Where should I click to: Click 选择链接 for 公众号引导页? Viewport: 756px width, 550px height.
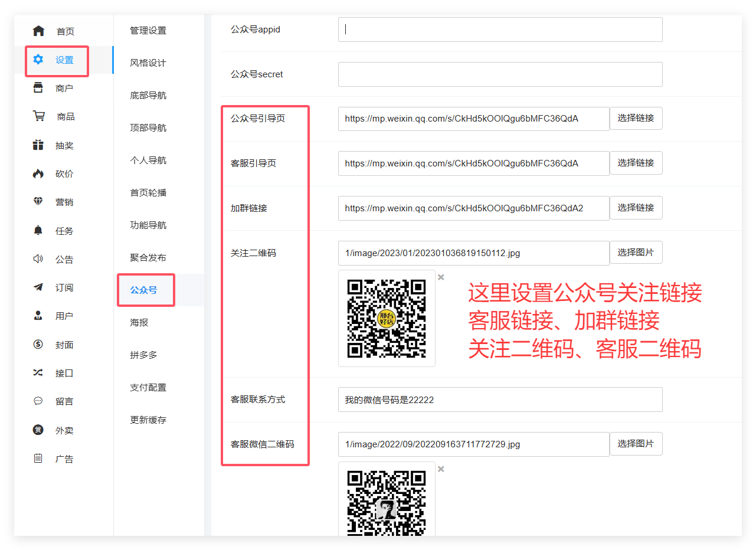tap(636, 118)
